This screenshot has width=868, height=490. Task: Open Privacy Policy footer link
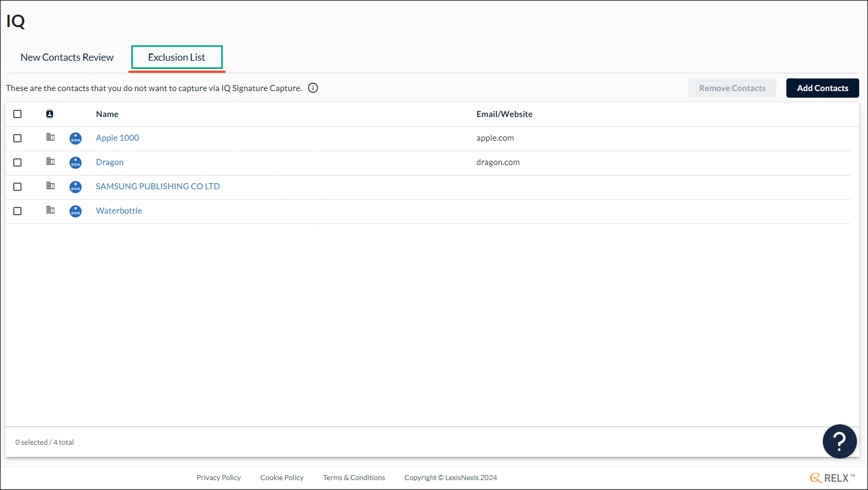point(219,478)
